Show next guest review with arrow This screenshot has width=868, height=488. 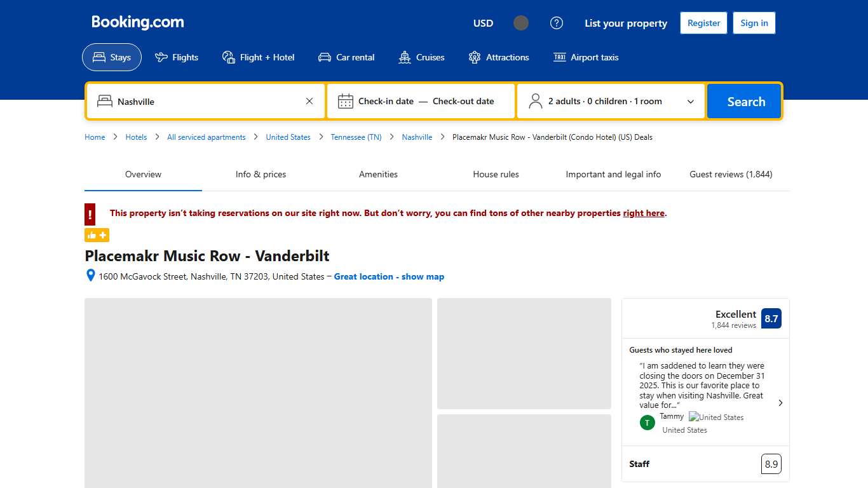pyautogui.click(x=780, y=403)
